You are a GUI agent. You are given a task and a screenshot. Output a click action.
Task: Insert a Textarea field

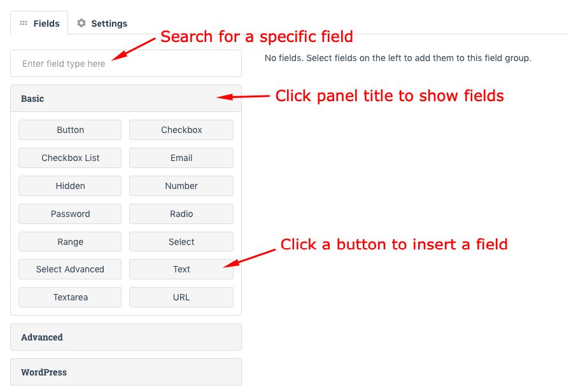pyautogui.click(x=69, y=297)
